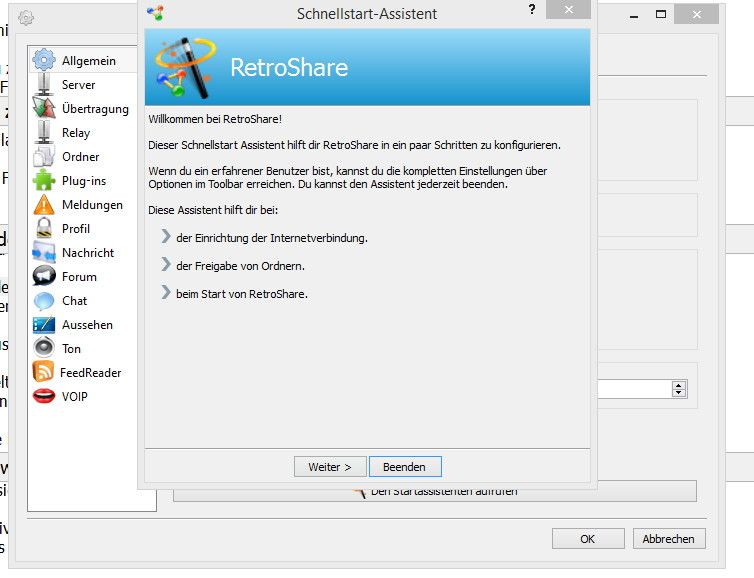Click the FeedReader RSS icon
Image resolution: width=754 pixels, height=578 pixels.
(44, 372)
